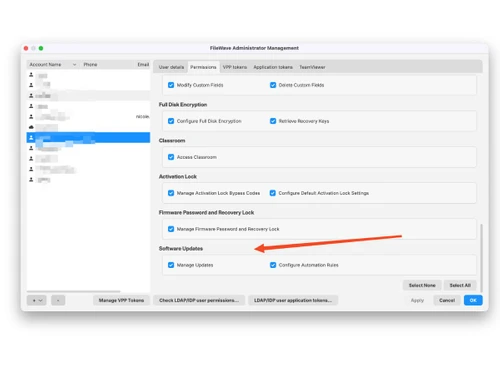Open Manage VPP Tokens
This screenshot has height=375, width=500.
pyautogui.click(x=121, y=300)
